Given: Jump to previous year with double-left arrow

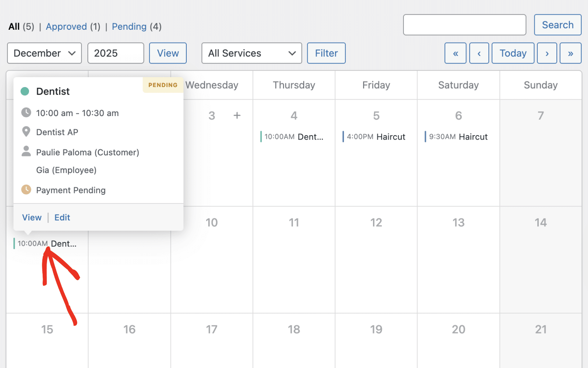Looking at the screenshot, I should coord(455,53).
